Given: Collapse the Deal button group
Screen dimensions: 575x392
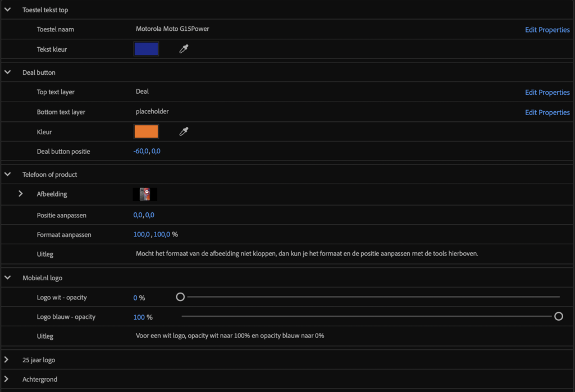Looking at the screenshot, I should click(x=8, y=72).
